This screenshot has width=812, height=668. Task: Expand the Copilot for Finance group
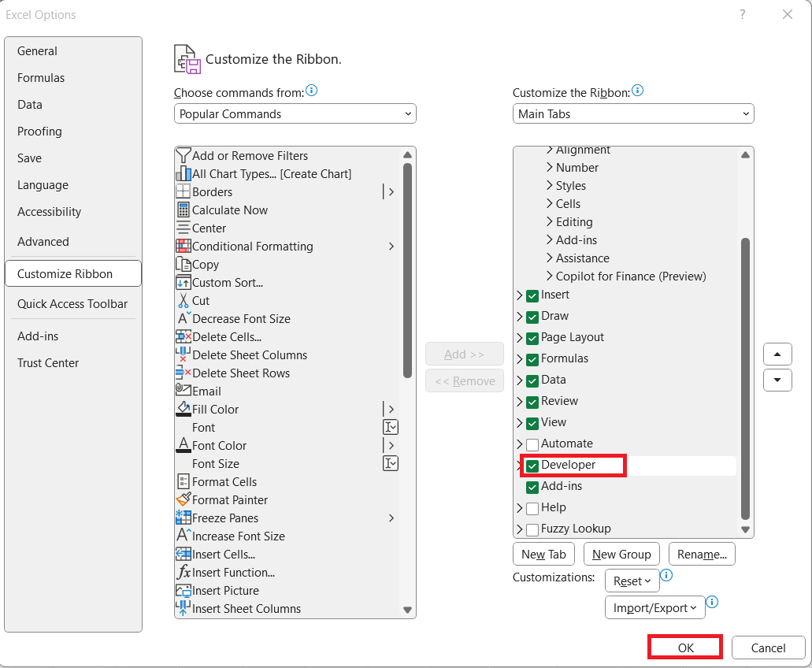[550, 276]
